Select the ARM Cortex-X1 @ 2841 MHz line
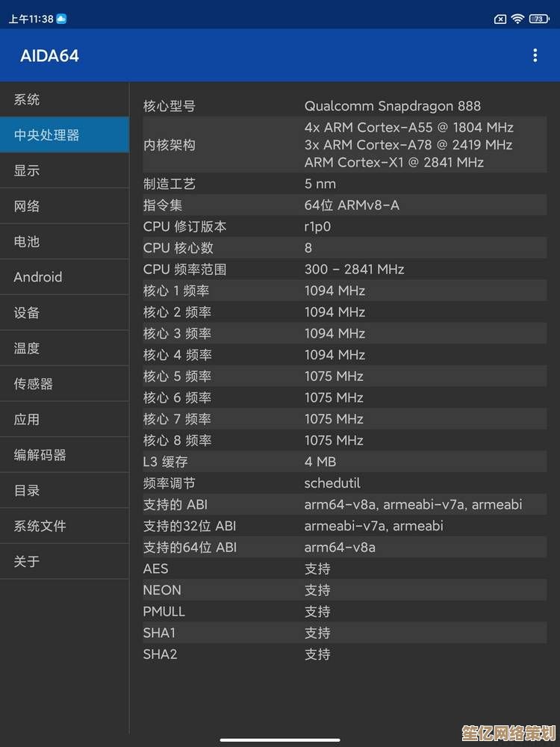This screenshot has height=747, width=560. (393, 162)
